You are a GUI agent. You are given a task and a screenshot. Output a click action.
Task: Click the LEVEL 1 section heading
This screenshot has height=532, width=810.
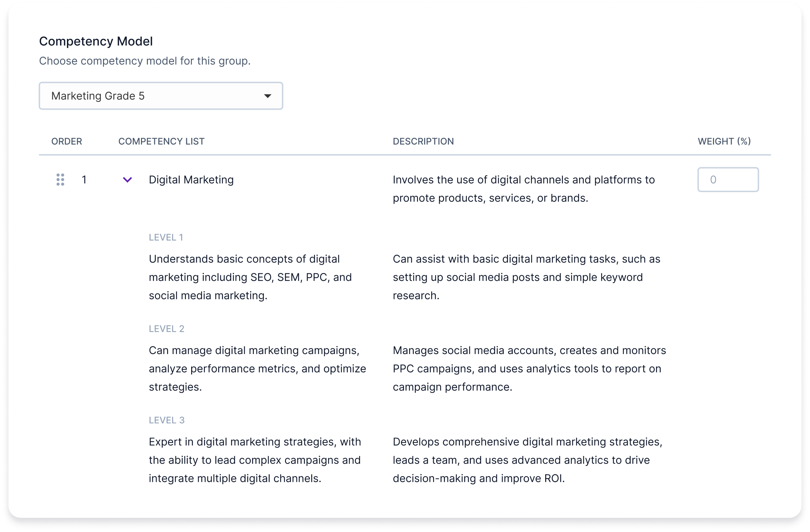[x=166, y=237]
